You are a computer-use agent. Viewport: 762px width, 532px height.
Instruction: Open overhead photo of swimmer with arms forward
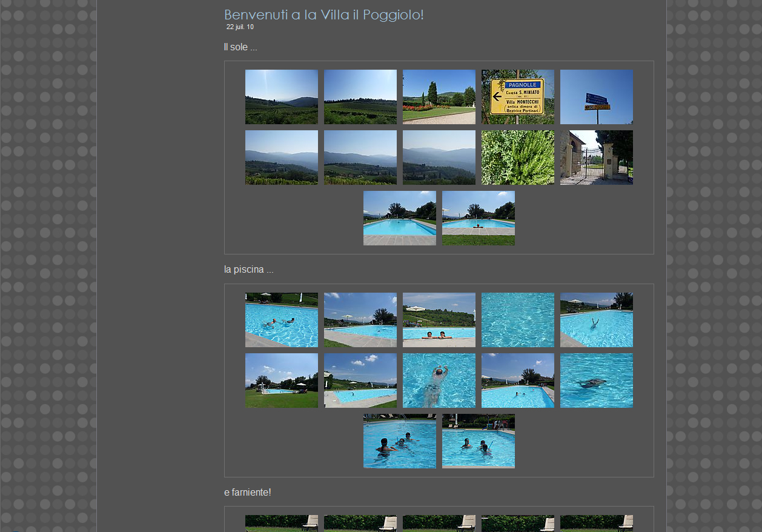(x=439, y=381)
